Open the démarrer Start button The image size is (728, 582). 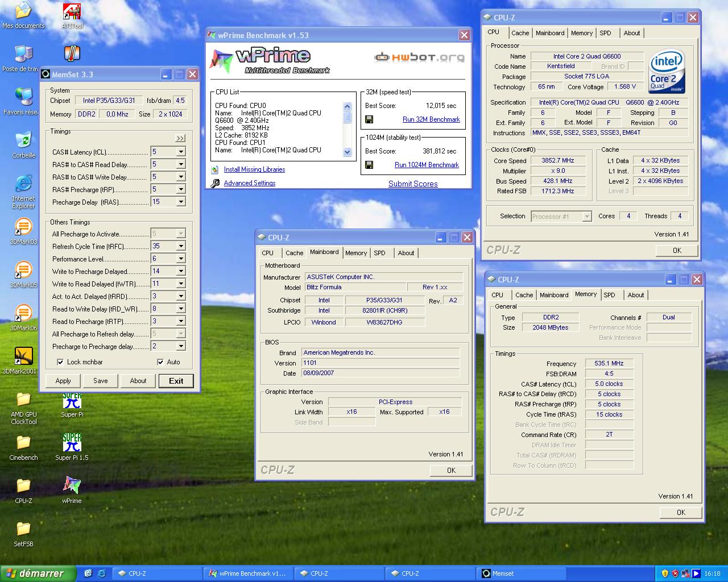pyautogui.click(x=38, y=573)
